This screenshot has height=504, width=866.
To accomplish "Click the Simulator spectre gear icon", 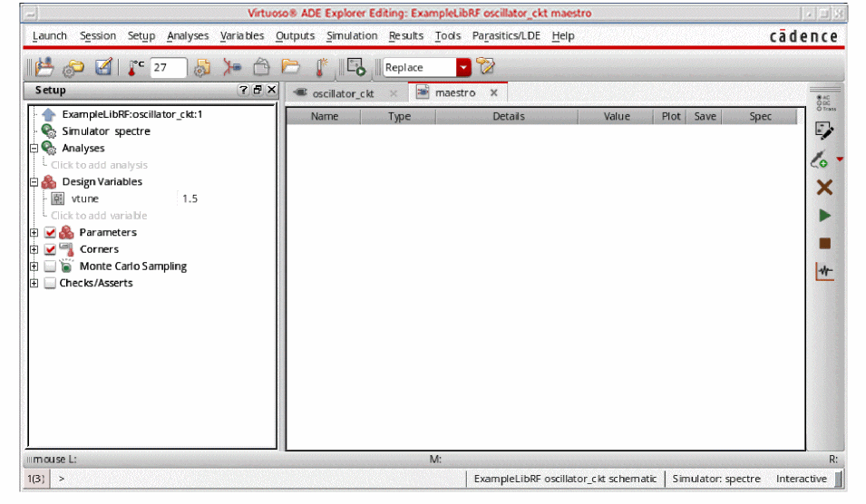I will coord(49,131).
